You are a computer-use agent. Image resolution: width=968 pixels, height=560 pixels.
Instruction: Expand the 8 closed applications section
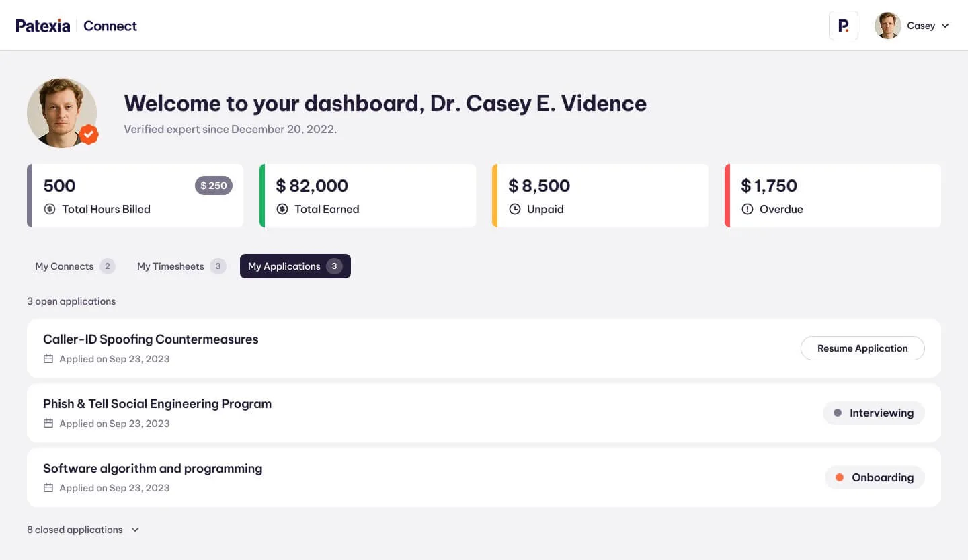75,530
